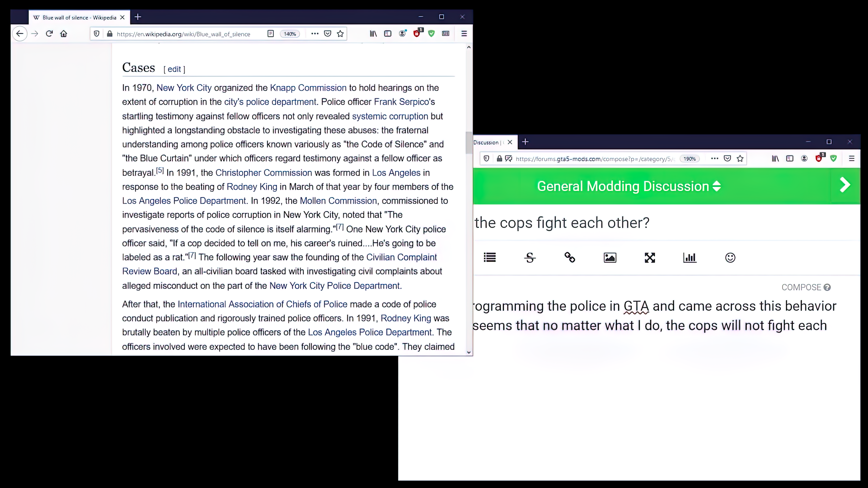This screenshot has width=868, height=488.
Task: Open Civilian Complaint Review Board link
Action: 279,264
